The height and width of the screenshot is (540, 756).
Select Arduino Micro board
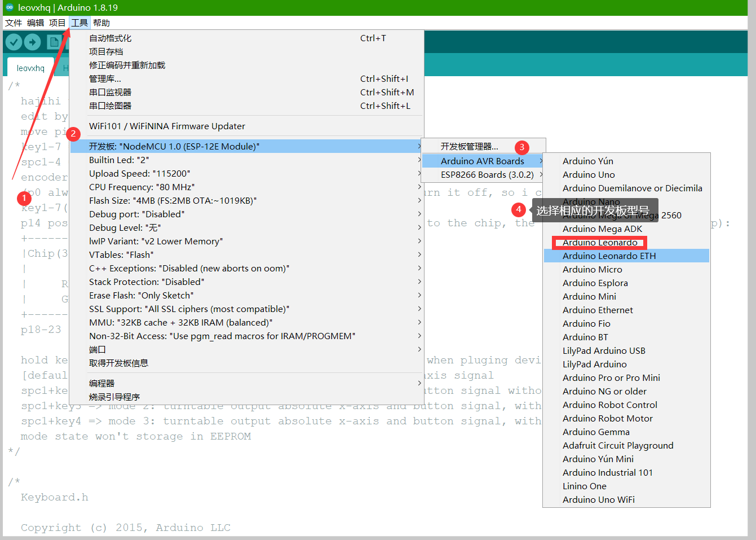[626, 270]
